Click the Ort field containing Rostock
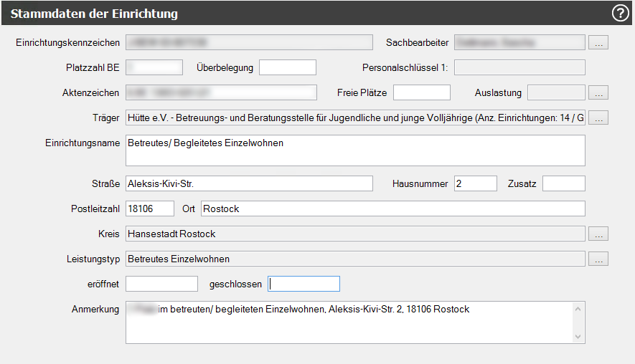The image size is (635, 364). (x=392, y=209)
